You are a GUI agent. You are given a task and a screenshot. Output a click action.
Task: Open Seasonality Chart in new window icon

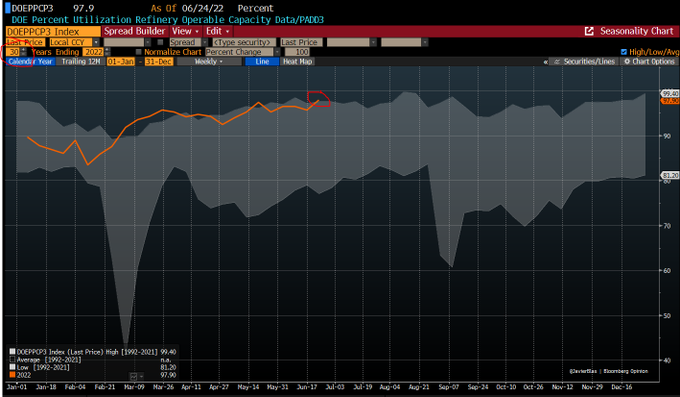click(x=589, y=31)
